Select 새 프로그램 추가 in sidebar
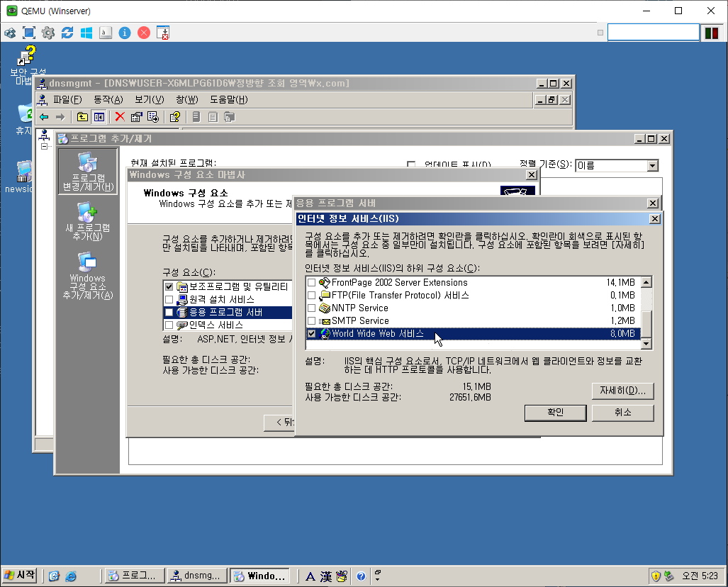 tap(88, 221)
